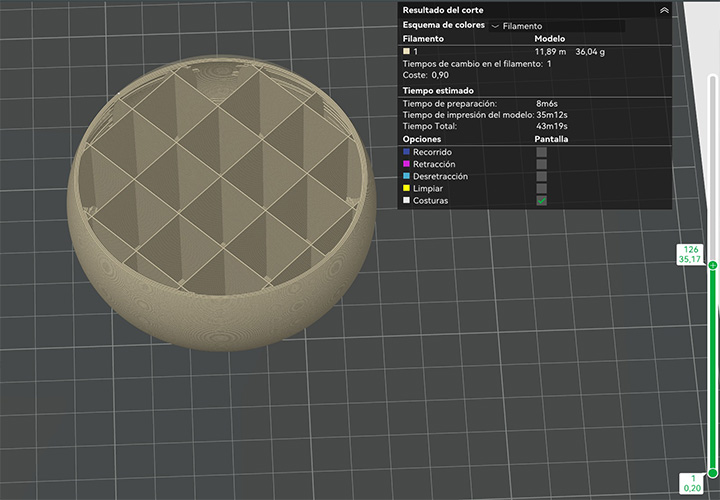
Task: Click the filament weight 36,04 g
Action: tap(590, 52)
